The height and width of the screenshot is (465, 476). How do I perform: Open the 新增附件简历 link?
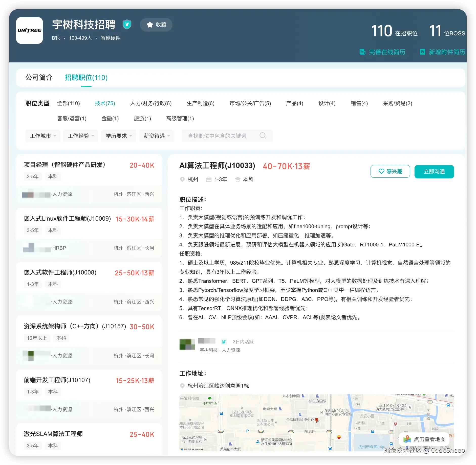click(447, 52)
